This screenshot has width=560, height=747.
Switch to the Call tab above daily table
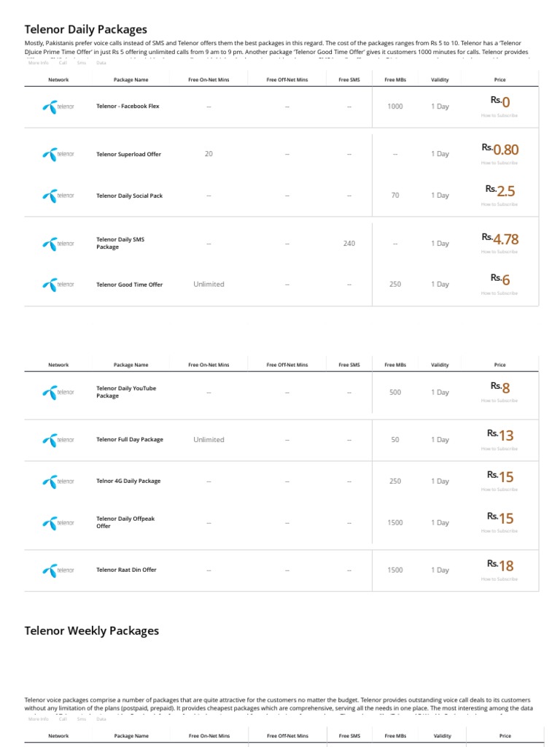[x=63, y=63]
